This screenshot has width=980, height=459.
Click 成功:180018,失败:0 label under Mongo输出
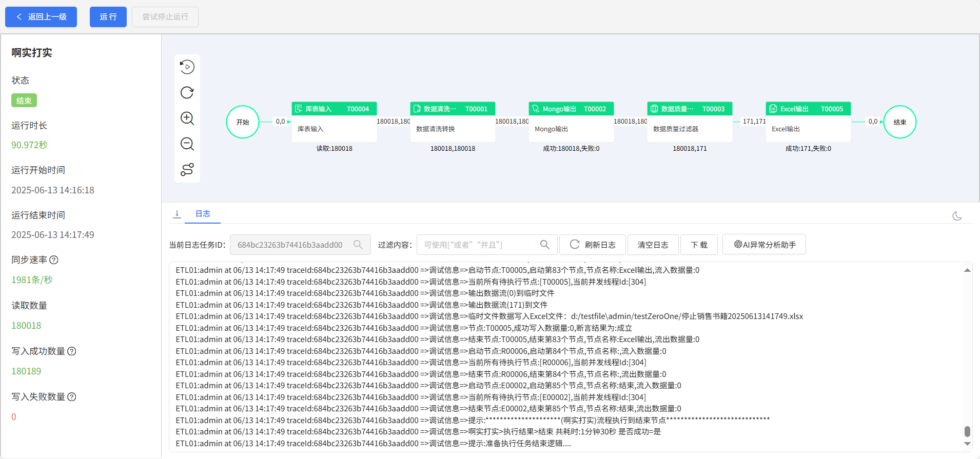572,149
